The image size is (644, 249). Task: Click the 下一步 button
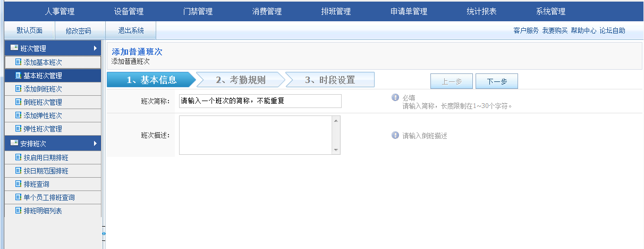tap(496, 81)
